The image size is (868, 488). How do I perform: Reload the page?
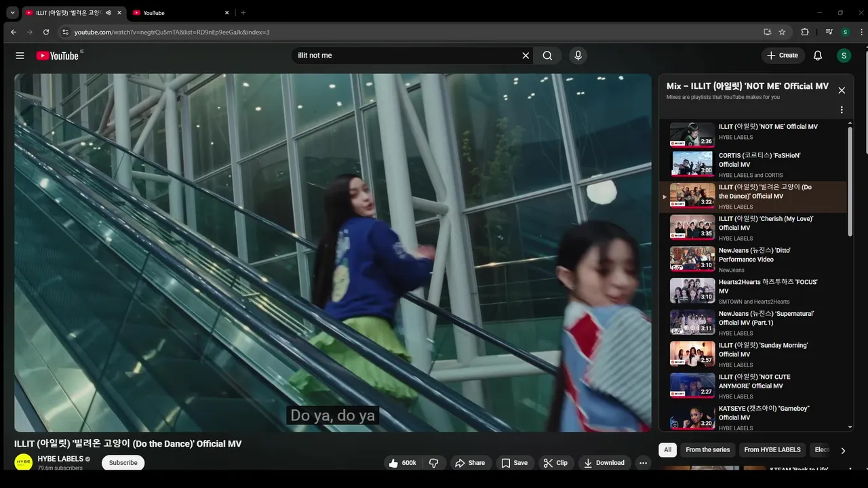pyautogui.click(x=46, y=32)
